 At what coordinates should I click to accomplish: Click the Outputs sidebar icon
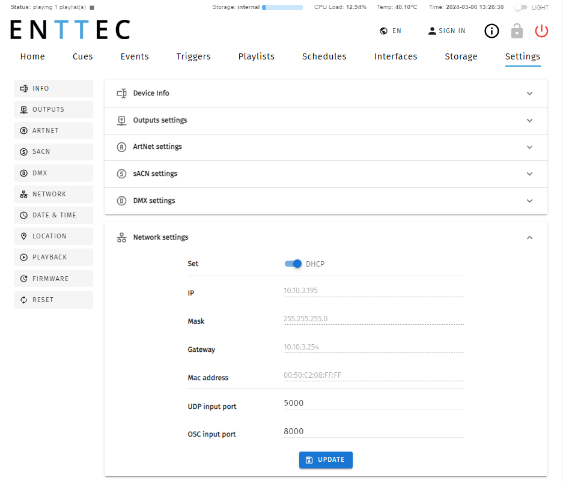pyautogui.click(x=24, y=109)
